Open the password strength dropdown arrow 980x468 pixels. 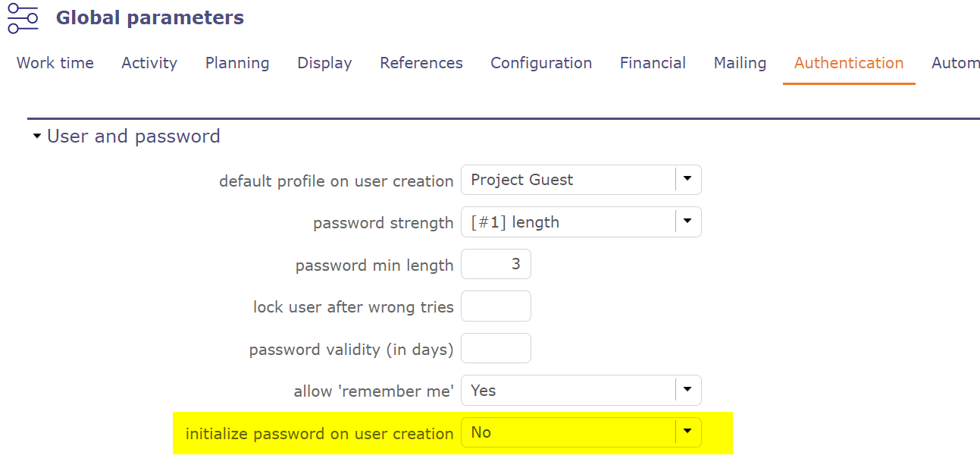pos(687,222)
